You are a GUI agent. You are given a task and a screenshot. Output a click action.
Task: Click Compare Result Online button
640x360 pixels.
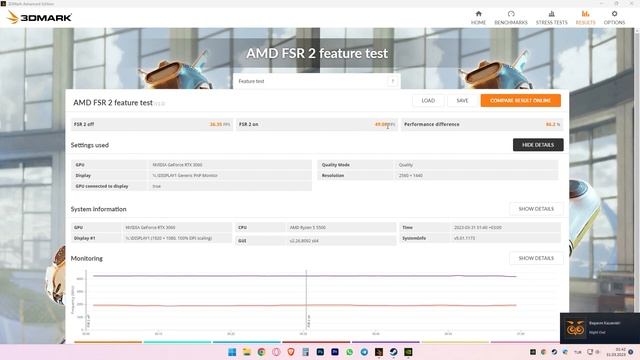tap(520, 100)
